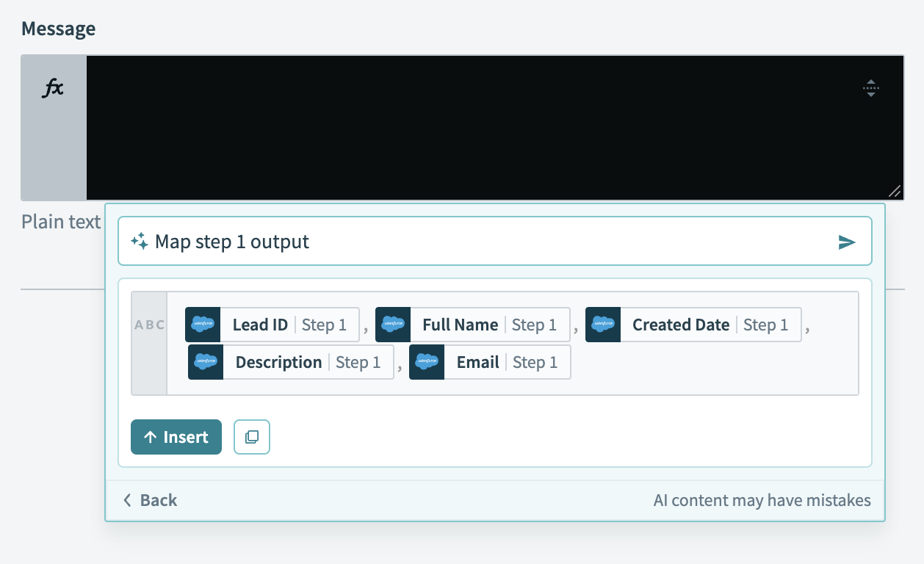
Task: Click the Salesforce icon on the Email pill
Action: 427,362
